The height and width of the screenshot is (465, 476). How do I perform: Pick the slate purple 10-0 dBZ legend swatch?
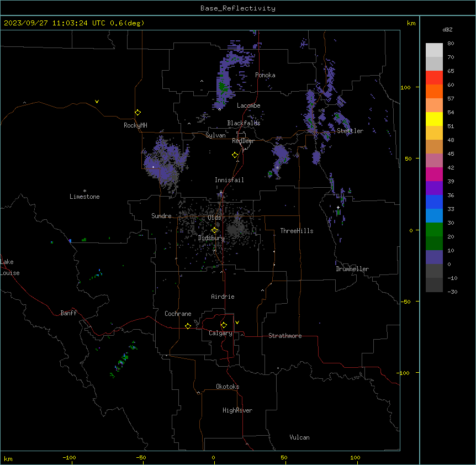(x=434, y=257)
